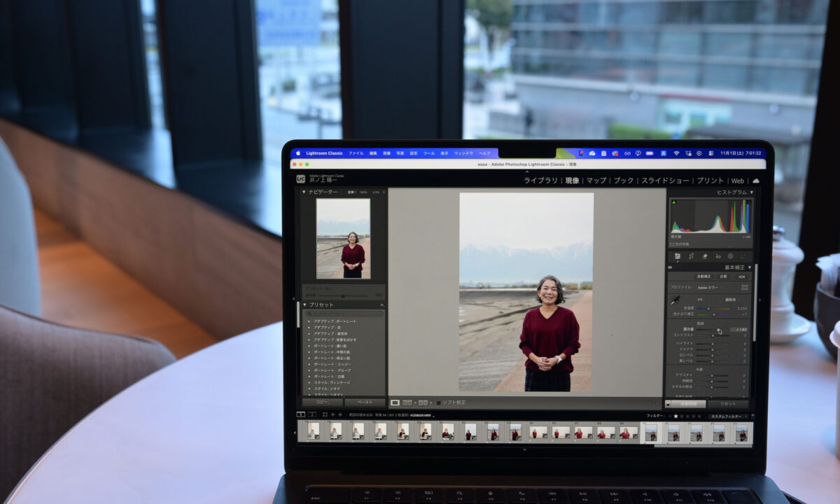Adjust the 色温度 temperature slider
This screenshot has height=504, width=840.
pyautogui.click(x=713, y=309)
